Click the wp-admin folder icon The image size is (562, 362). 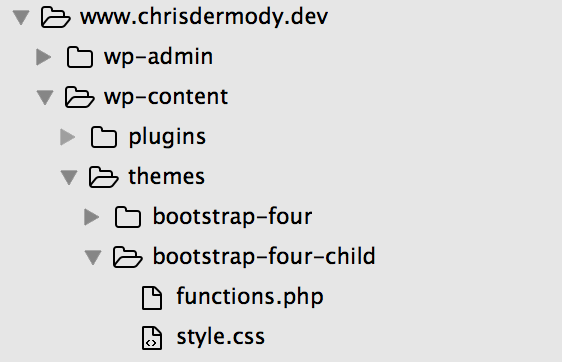(80, 57)
